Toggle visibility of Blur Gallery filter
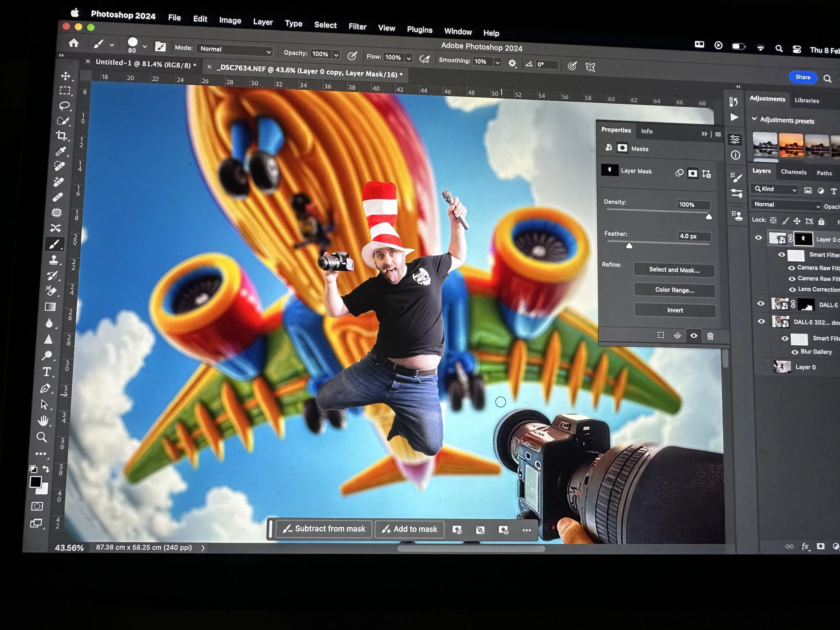 pos(794,352)
